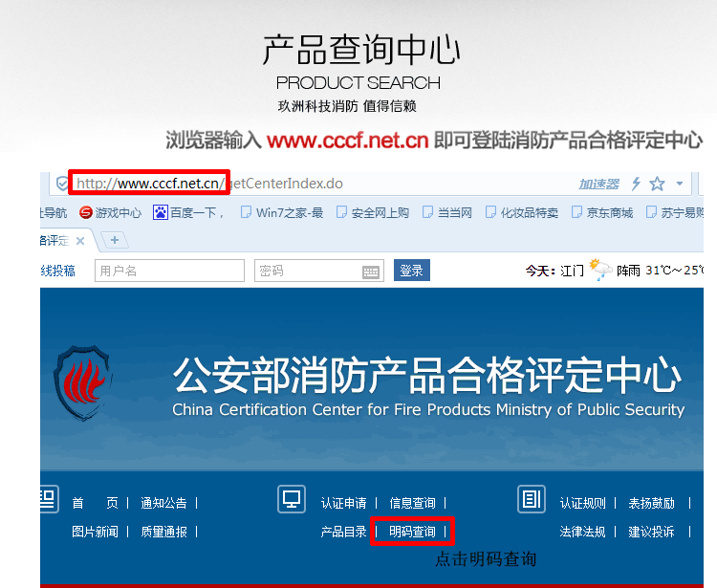Click the 登录 login button
Viewport: 717px width, 588px height.
pos(411,271)
